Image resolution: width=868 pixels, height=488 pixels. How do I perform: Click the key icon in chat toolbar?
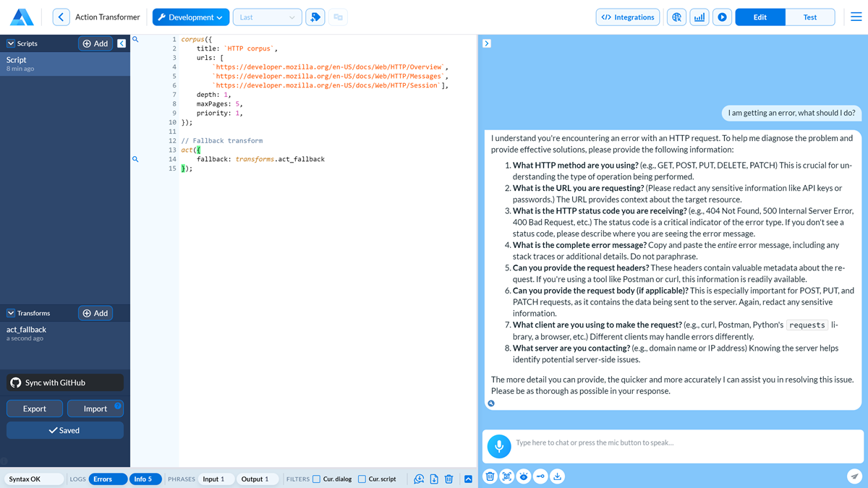[x=540, y=476]
